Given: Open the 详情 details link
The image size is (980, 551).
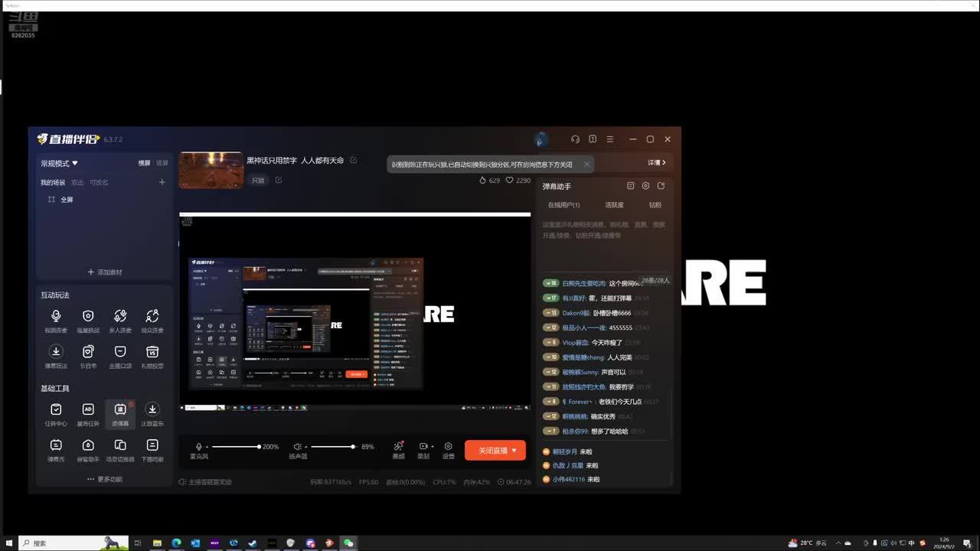Looking at the screenshot, I should (x=656, y=163).
